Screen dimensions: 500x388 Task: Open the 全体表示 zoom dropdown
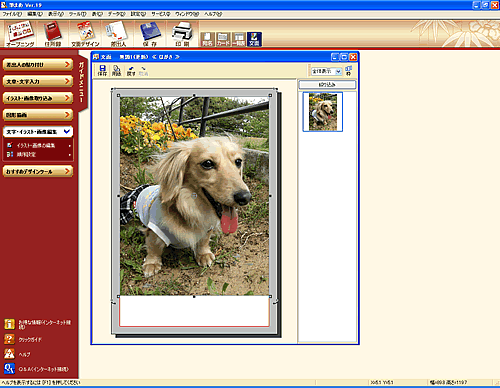(x=338, y=71)
